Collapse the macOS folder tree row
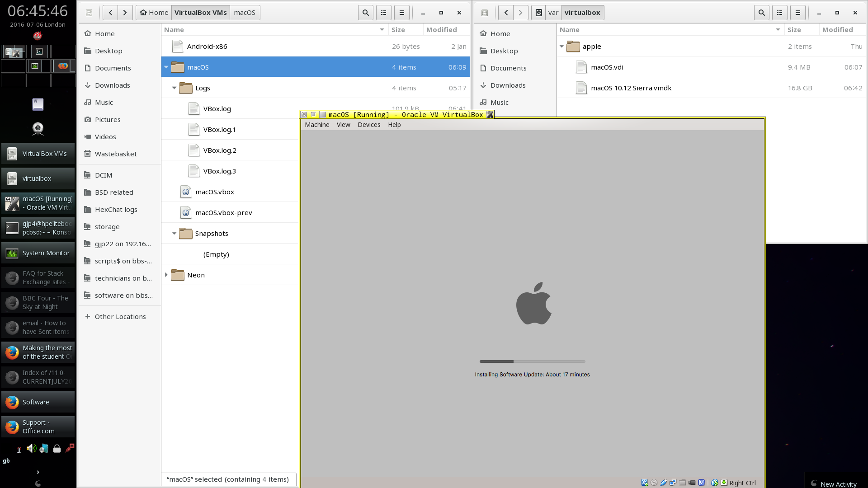 point(166,67)
